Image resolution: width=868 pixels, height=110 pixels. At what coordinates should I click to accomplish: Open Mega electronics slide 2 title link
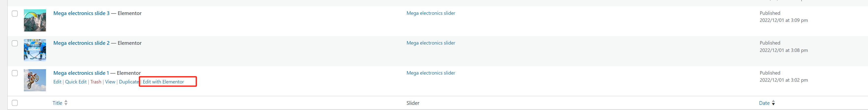coord(81,43)
